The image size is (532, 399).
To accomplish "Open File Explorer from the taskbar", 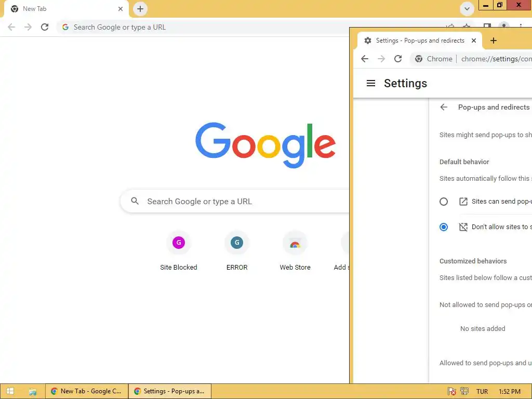I will 33,392.
